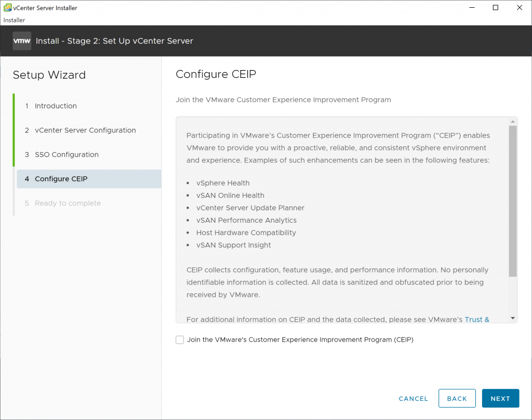Click the CEIP text scrollbar thumb
Image resolution: width=532 pixels, height=420 pixels.
click(513, 201)
